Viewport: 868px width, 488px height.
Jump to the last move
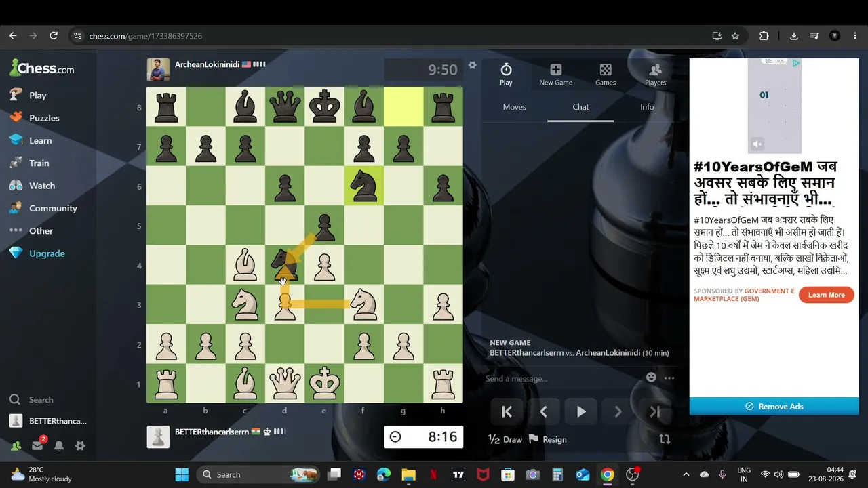click(x=654, y=411)
